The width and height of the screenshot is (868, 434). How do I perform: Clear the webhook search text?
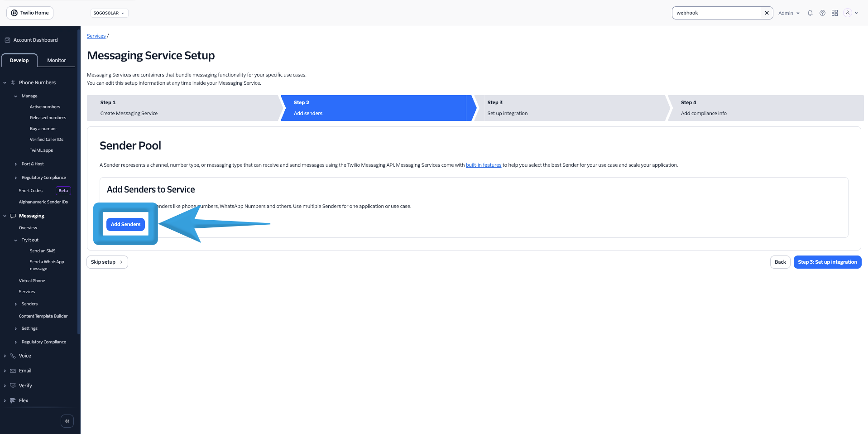pos(767,13)
